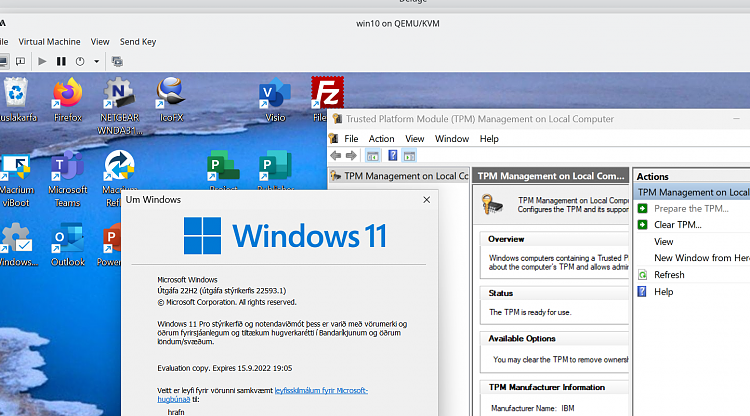Toggle the Action pane toolbar icon
This screenshot has height=416, width=750.
[409, 155]
